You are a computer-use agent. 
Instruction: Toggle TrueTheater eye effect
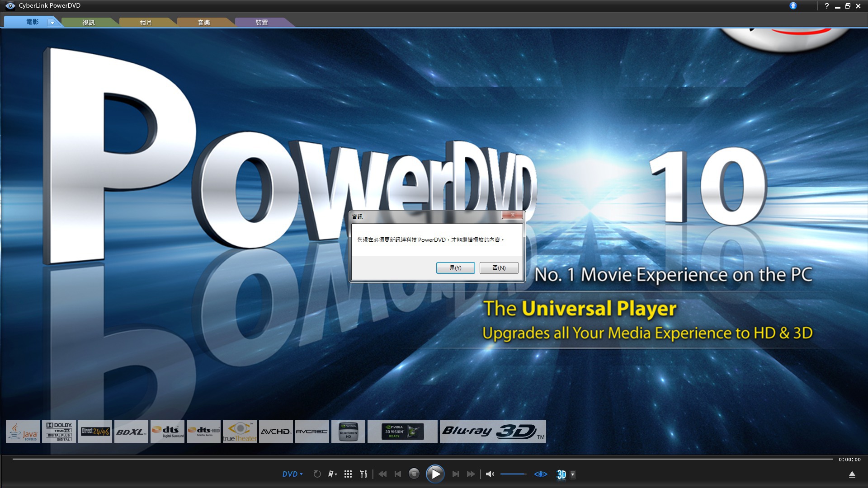(541, 474)
